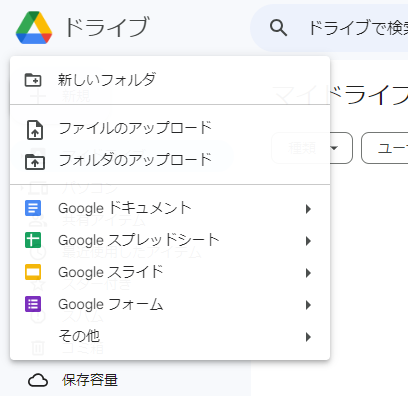
Task: Click the new folder icon
Action: (33, 80)
